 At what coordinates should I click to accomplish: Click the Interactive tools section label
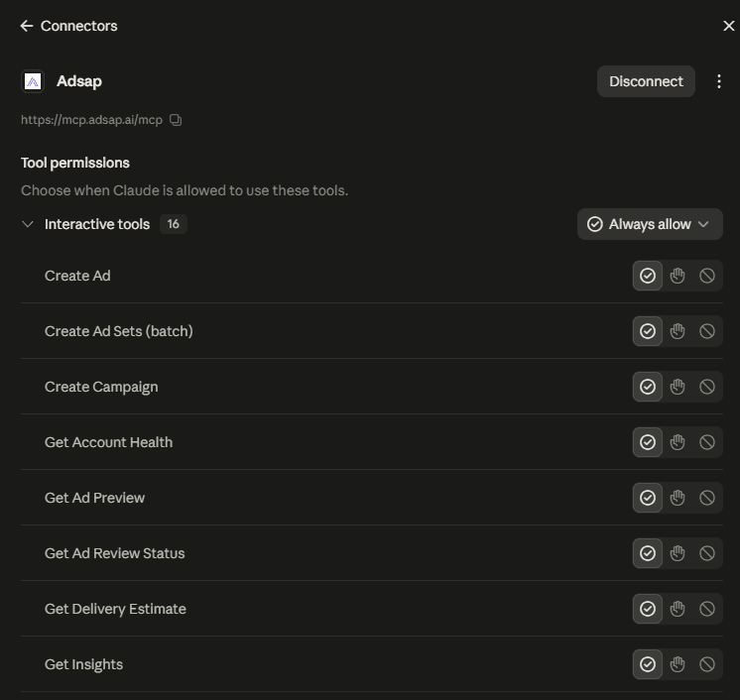[97, 224]
